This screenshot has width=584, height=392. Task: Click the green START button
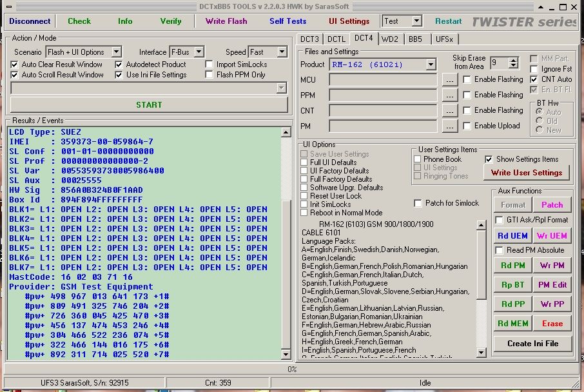coord(149,104)
